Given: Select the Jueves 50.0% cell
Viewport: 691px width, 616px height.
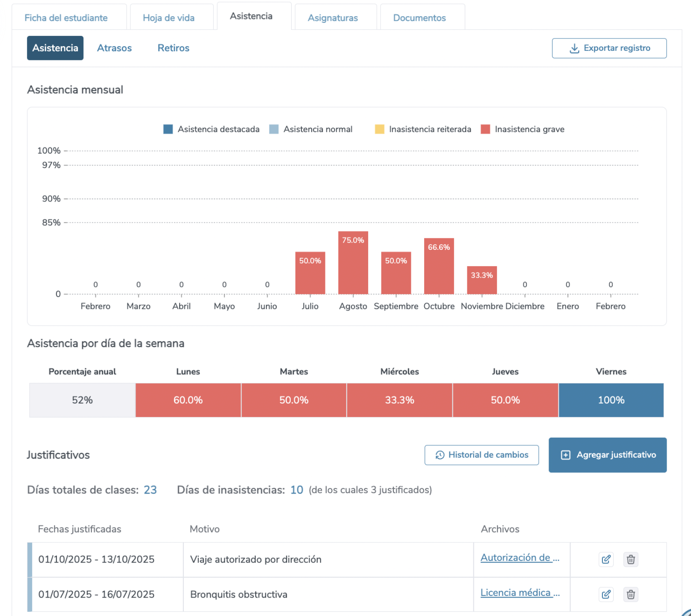Looking at the screenshot, I should [505, 400].
